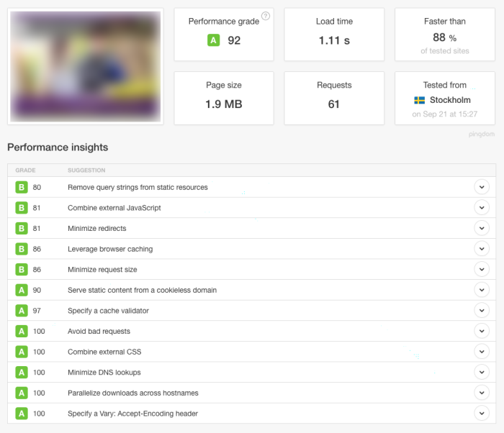
Task: Click the 'on Sep 21 at 15:27' timestamp
Action: 444,114
